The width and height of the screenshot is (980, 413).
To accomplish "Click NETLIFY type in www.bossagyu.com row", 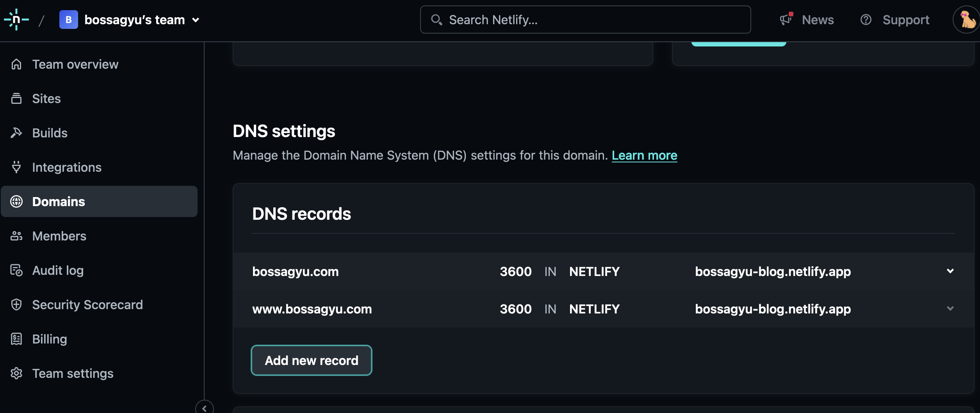I will coord(594,309).
